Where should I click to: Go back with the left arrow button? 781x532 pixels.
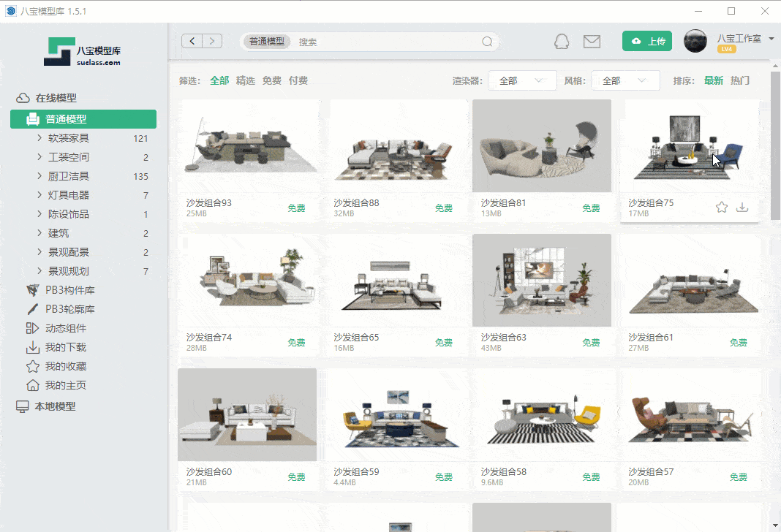click(192, 41)
